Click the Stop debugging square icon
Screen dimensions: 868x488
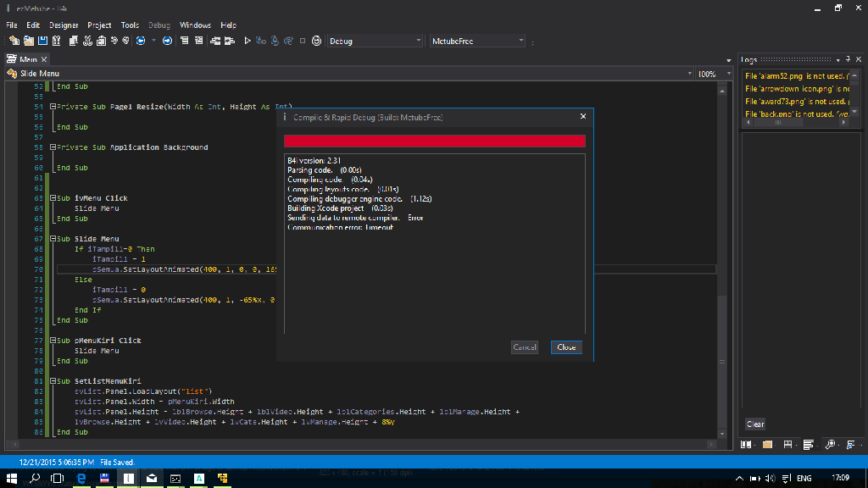pyautogui.click(x=303, y=41)
